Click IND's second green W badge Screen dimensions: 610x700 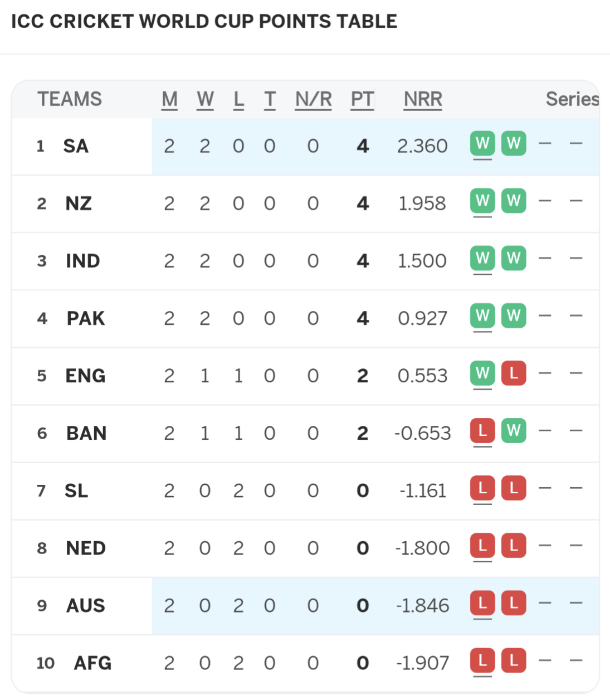[514, 259]
